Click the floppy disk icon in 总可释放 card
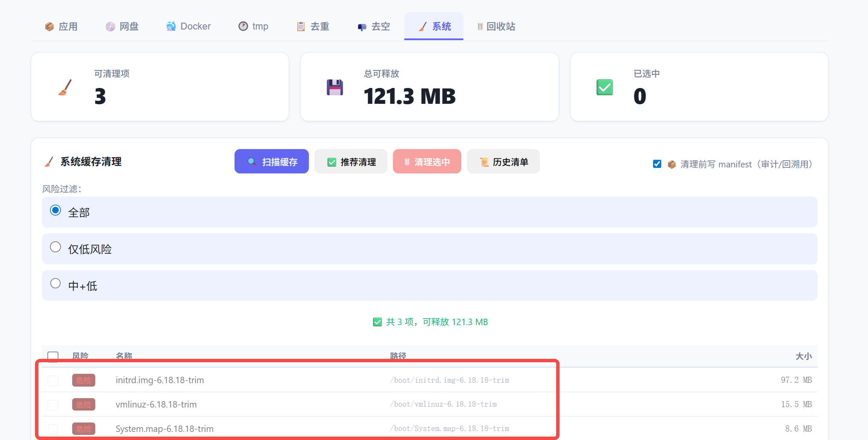868x440 pixels. pyautogui.click(x=335, y=88)
